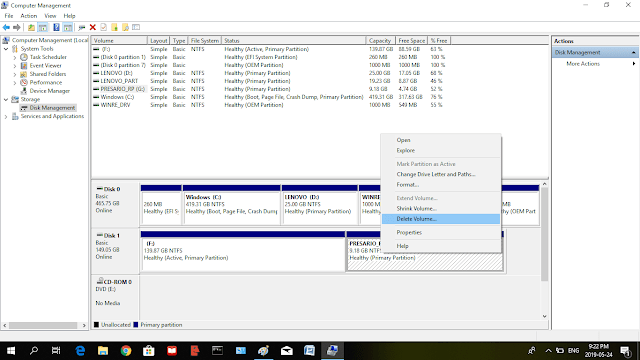Screen dimensions: 640x360
Task: Sort by the Free Space column header
Action: pos(411,41)
